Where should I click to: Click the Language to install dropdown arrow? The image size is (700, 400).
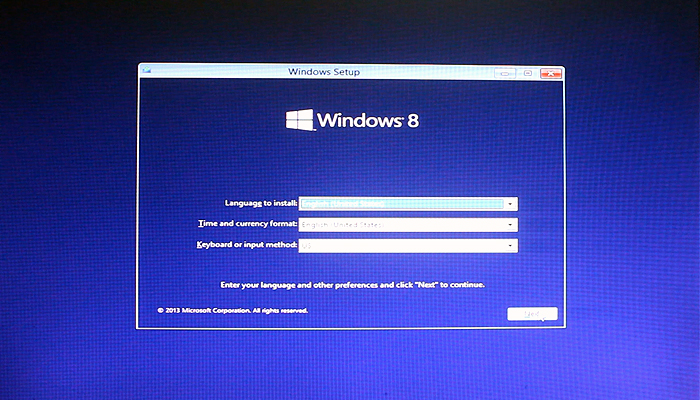click(510, 204)
